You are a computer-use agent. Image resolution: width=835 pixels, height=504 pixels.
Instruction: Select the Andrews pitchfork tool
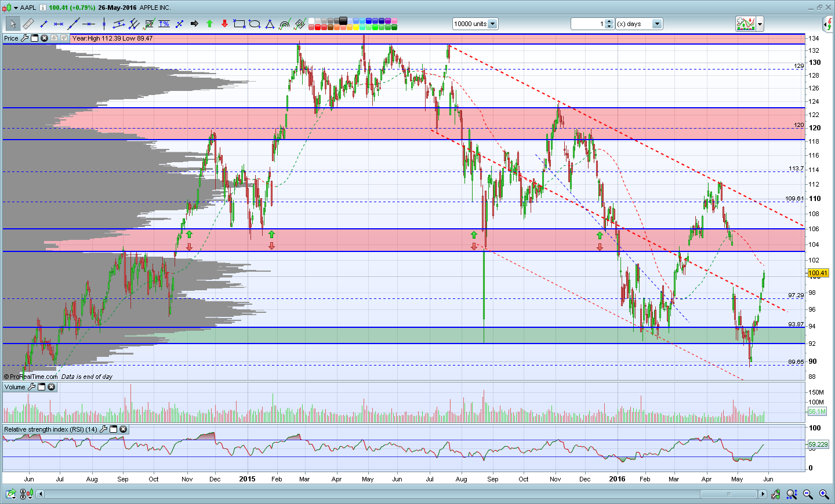(134, 24)
